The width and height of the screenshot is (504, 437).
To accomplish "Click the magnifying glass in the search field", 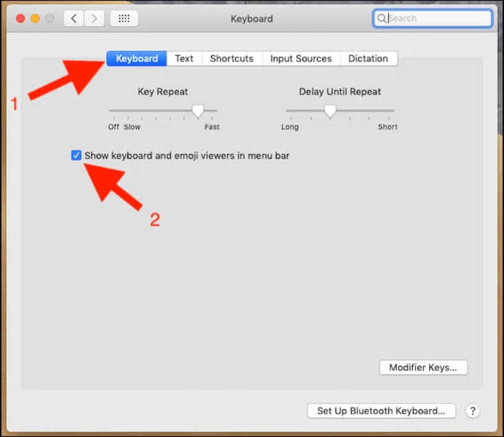I will [x=382, y=18].
